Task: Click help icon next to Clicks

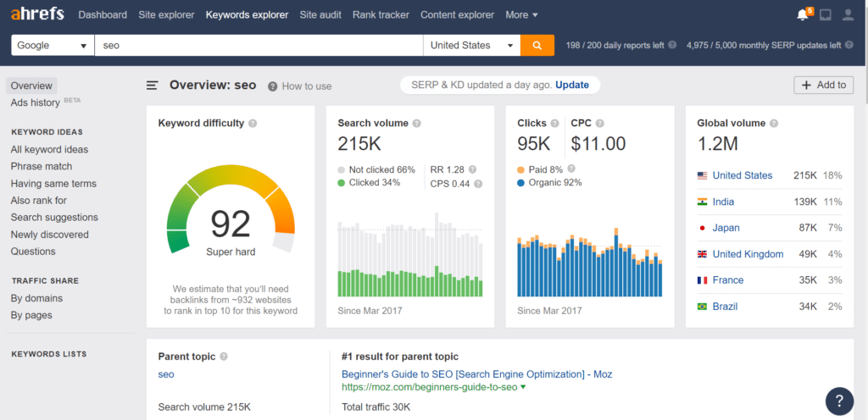Action: pyautogui.click(x=554, y=124)
